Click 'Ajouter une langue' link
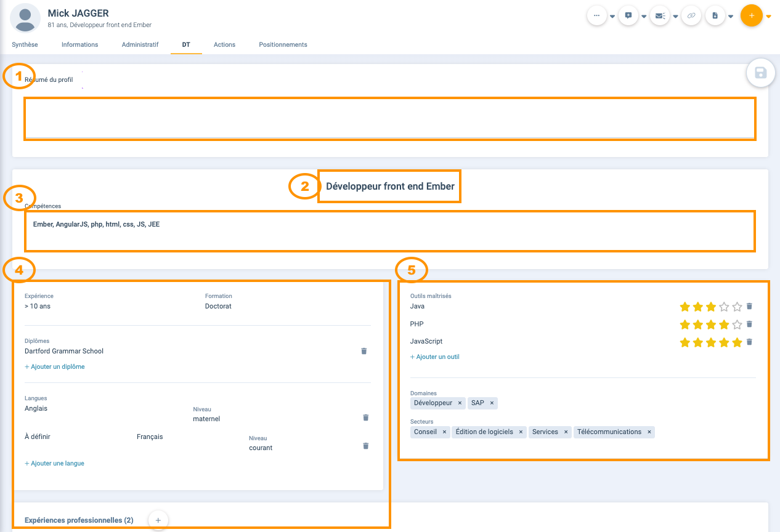Screen dimensions: 780x532 coord(54,464)
